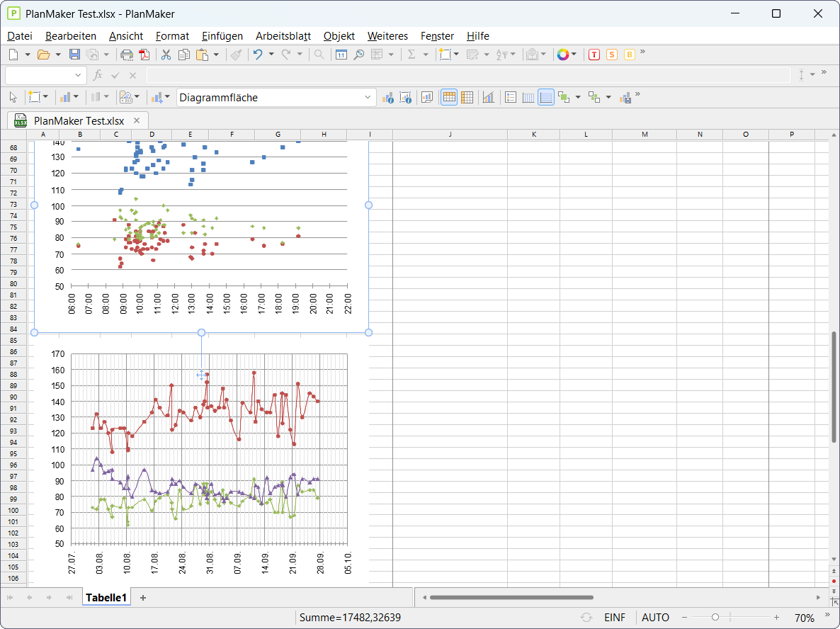840x629 pixels.
Task: Open the Datei menu
Action: pos(20,36)
